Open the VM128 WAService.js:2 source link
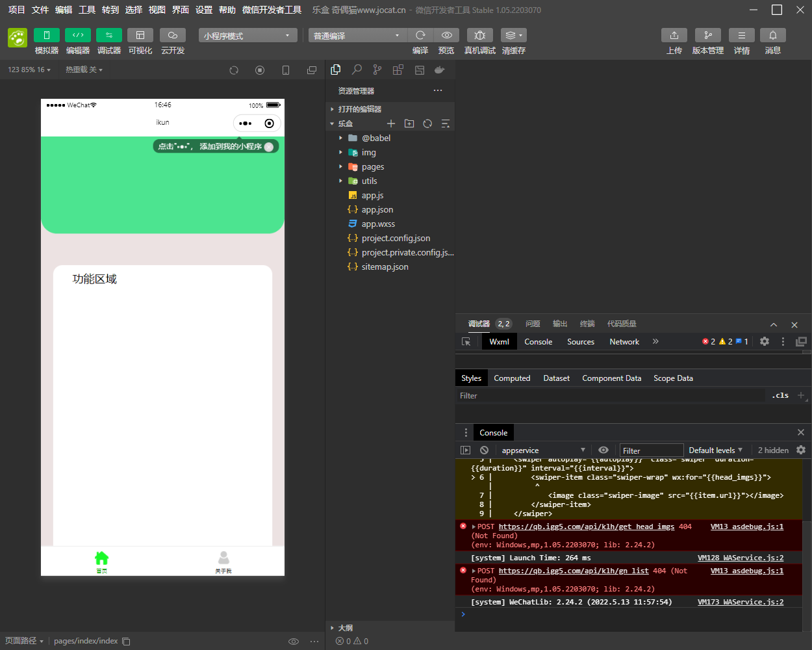812x650 pixels. [741, 558]
